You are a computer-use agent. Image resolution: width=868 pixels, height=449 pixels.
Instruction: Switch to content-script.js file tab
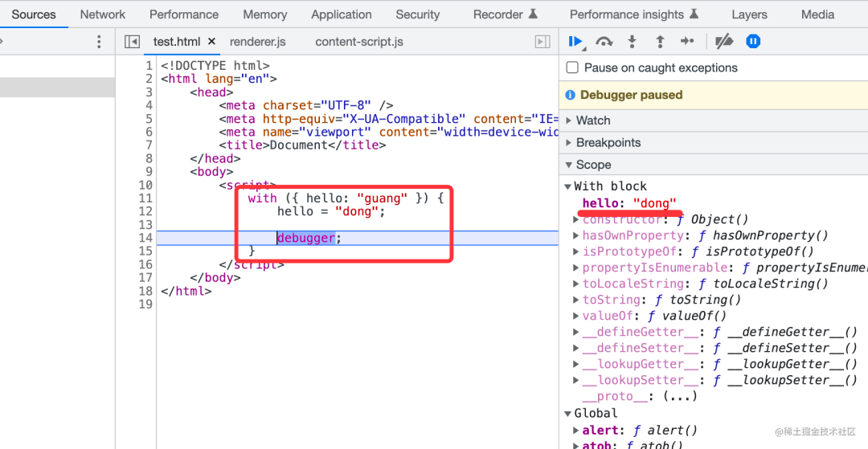359,42
